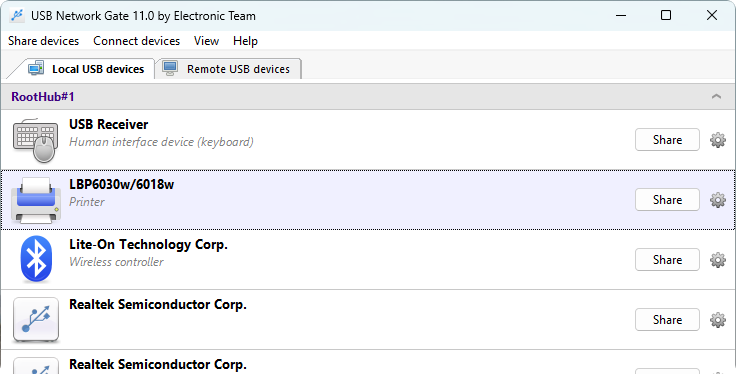Share the LBP6030w/6018w printer
Image resolution: width=736 pixels, height=374 pixels.
point(667,200)
